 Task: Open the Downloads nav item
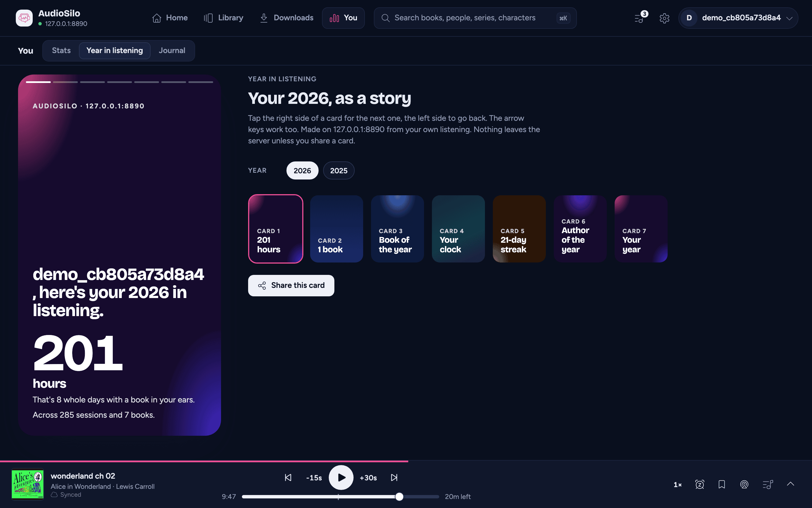[x=286, y=18]
